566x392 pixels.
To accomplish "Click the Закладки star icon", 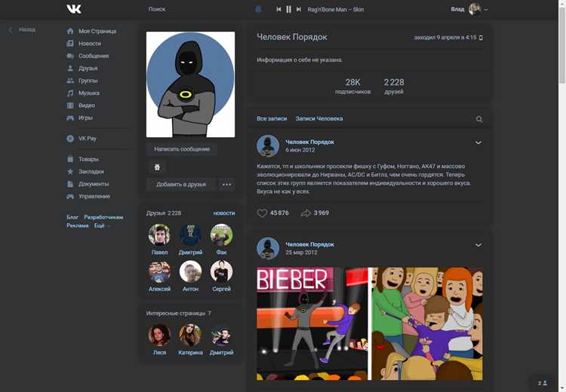I will pos(70,171).
